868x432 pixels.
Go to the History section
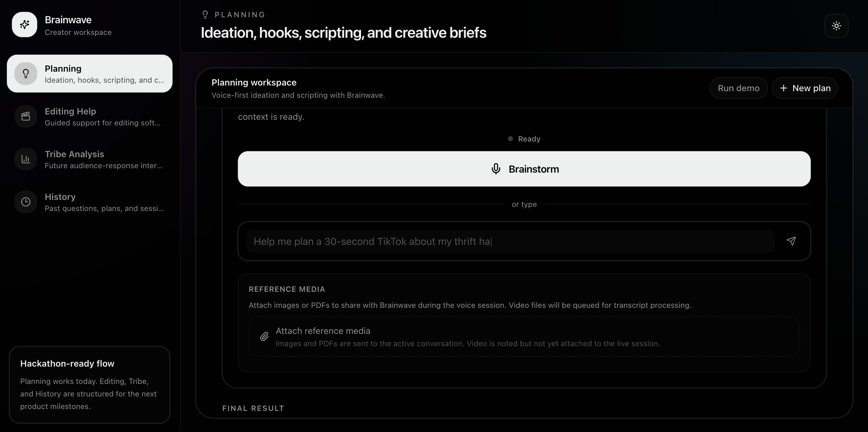[90, 202]
